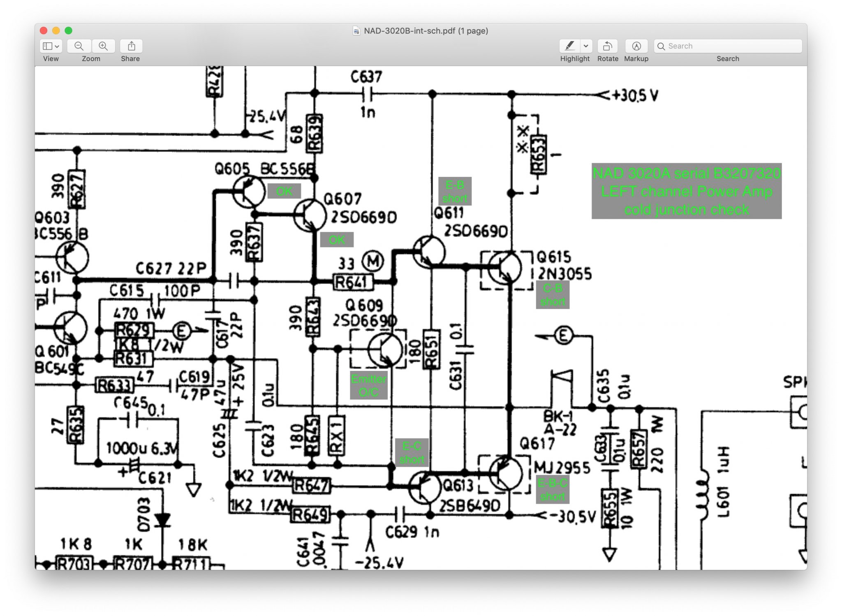The height and width of the screenshot is (616, 842).
Task: Click the C627 22P label
Action: [171, 269]
